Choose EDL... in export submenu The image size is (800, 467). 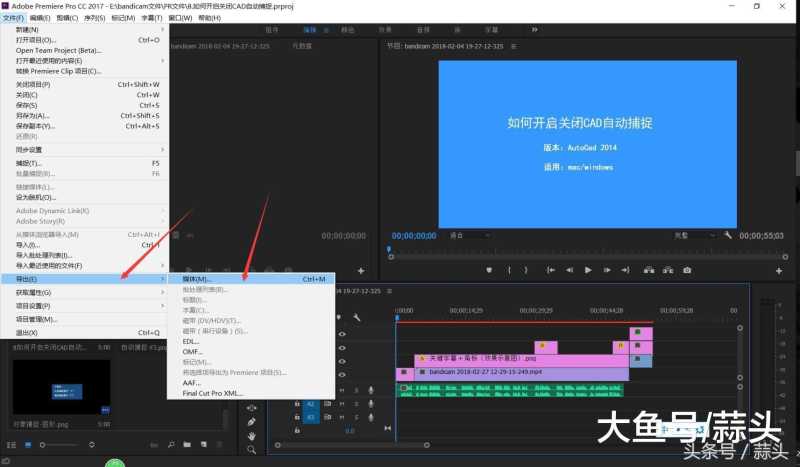click(x=251, y=341)
